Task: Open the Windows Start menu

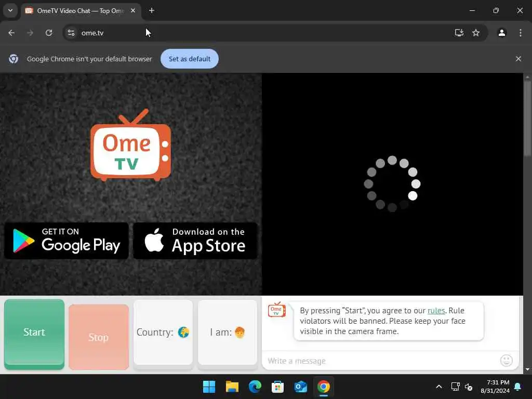Action: pos(209,387)
